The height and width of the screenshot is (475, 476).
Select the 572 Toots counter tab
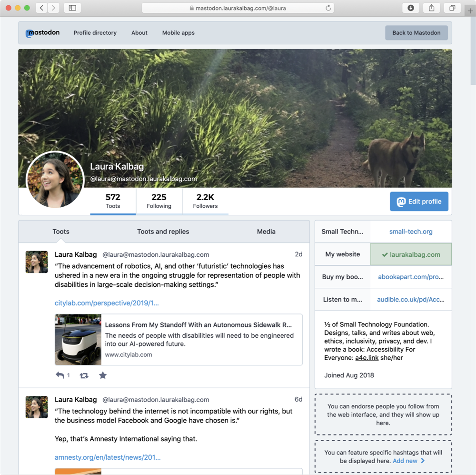click(x=113, y=201)
